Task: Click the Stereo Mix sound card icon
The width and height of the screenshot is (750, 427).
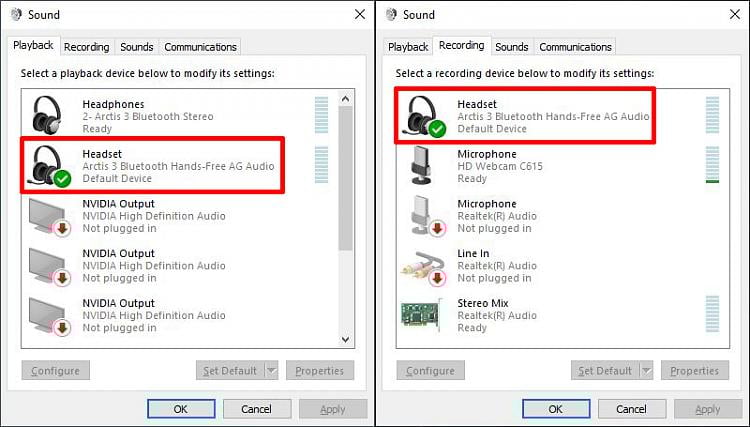Action: [x=422, y=314]
